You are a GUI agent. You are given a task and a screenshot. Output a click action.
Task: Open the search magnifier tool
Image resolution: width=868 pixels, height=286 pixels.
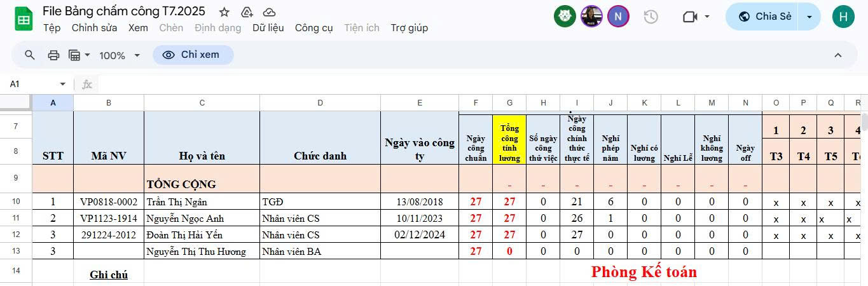click(x=30, y=55)
